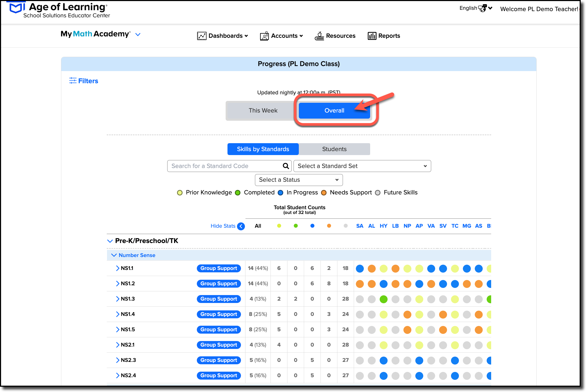
Task: Open the Resources page
Action: pos(335,36)
